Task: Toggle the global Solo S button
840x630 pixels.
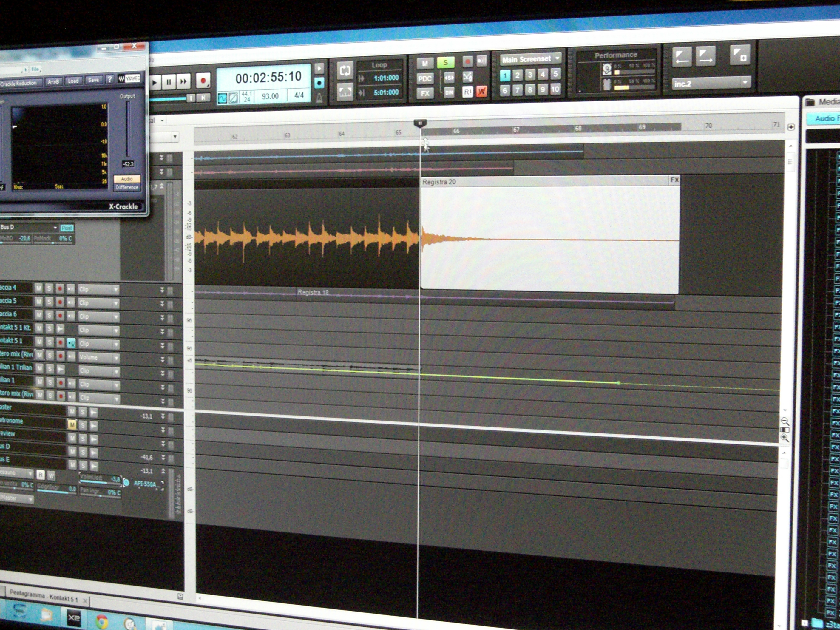Action: [x=445, y=62]
